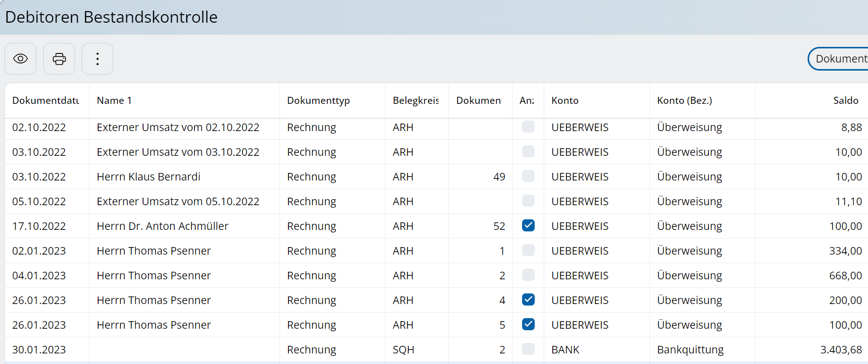Check the checkbox in Herrn Klaus Bernardi row
The image size is (868, 364).
click(x=528, y=176)
